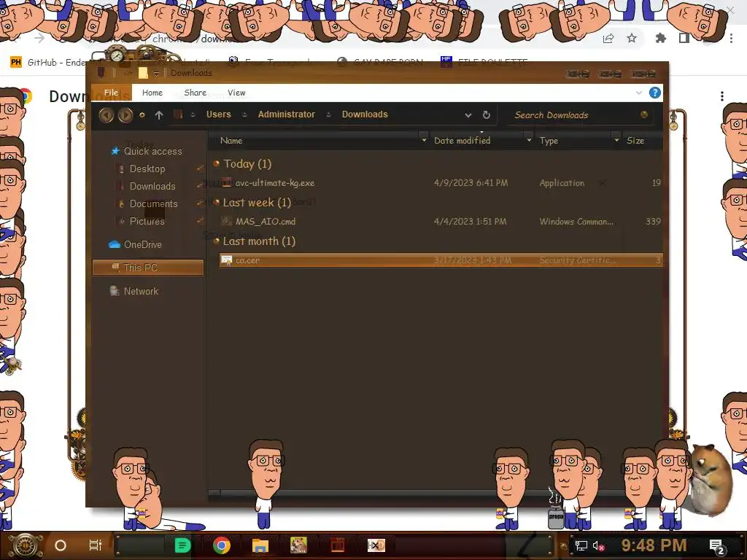Open the Date modified filter dropdown
This screenshot has width=747, height=560.
coord(529,141)
